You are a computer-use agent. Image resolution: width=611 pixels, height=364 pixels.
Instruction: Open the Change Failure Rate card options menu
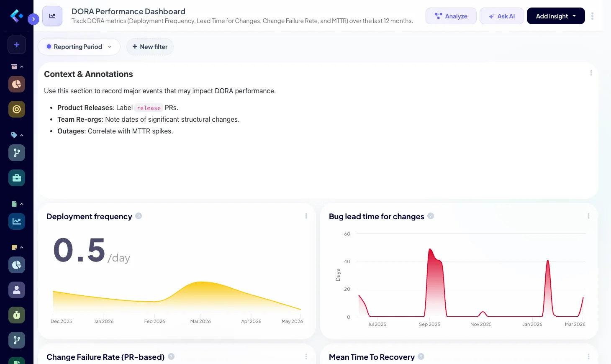(x=306, y=356)
